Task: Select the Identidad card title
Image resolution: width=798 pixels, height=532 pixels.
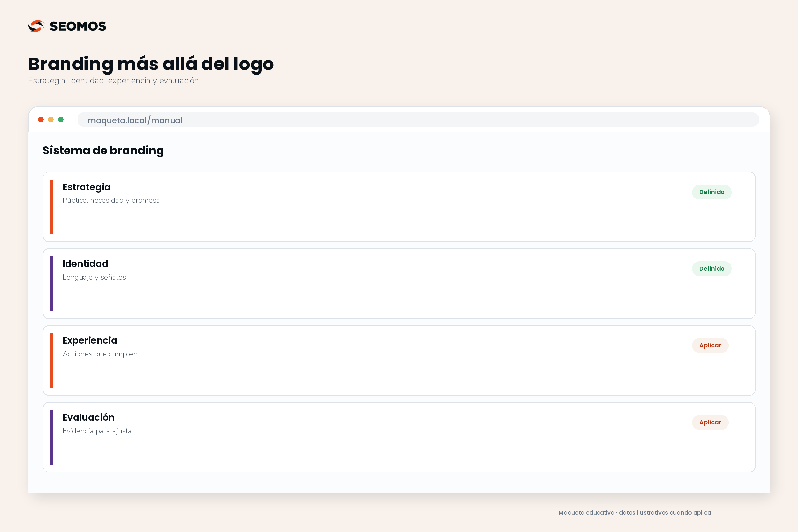Action: pyautogui.click(x=85, y=264)
